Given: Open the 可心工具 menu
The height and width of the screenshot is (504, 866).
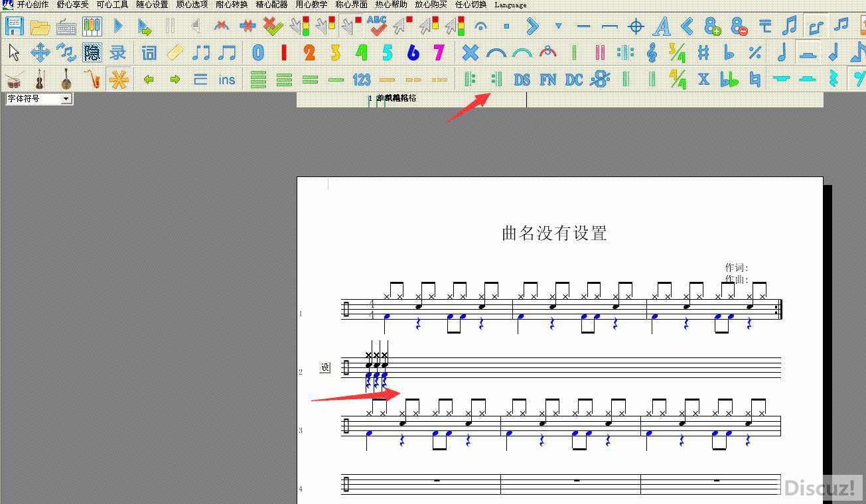Looking at the screenshot, I should click(112, 5).
